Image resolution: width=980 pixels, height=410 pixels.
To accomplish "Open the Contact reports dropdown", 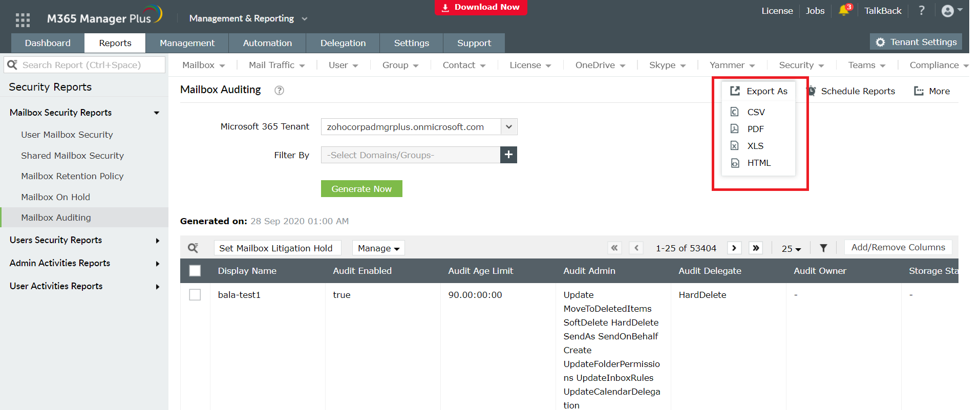I will (x=464, y=65).
